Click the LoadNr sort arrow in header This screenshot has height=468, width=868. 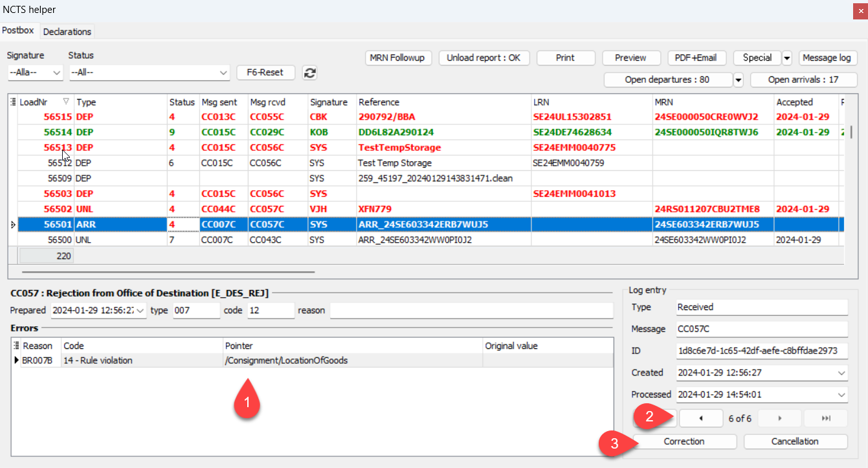pos(66,102)
